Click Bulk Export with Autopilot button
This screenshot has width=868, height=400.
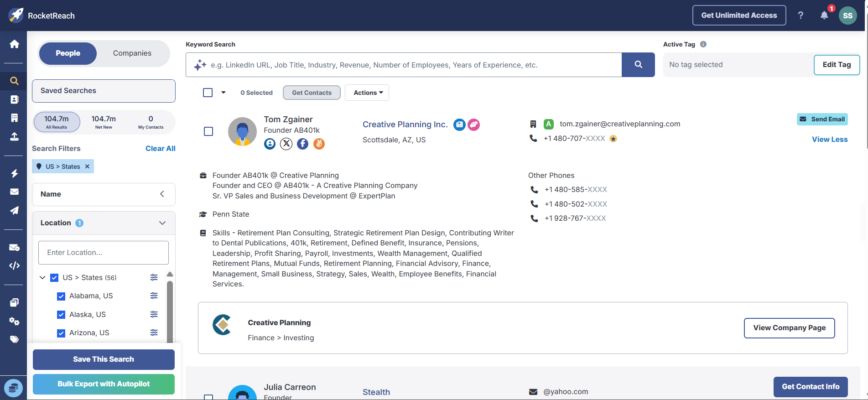(x=104, y=384)
